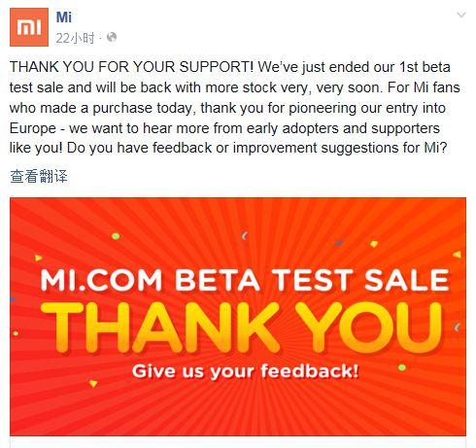476x448 pixels.
Task: Click 查看翻译 to see translation
Action: (x=39, y=176)
